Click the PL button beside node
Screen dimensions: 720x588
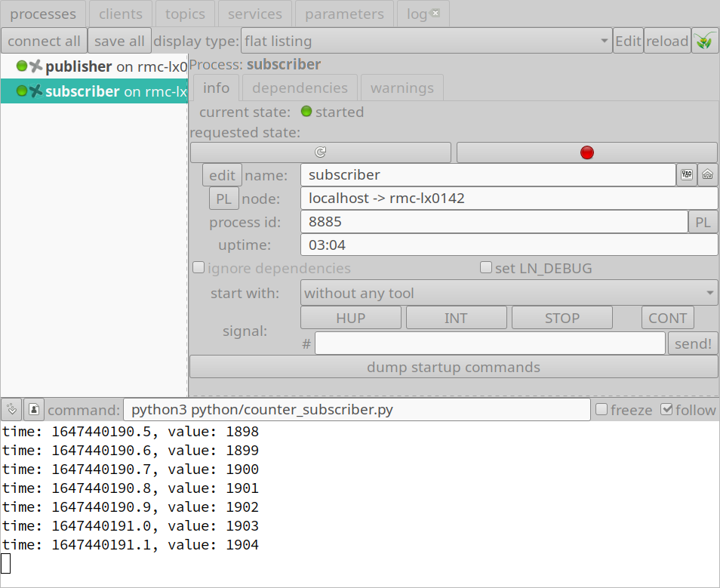(224, 199)
